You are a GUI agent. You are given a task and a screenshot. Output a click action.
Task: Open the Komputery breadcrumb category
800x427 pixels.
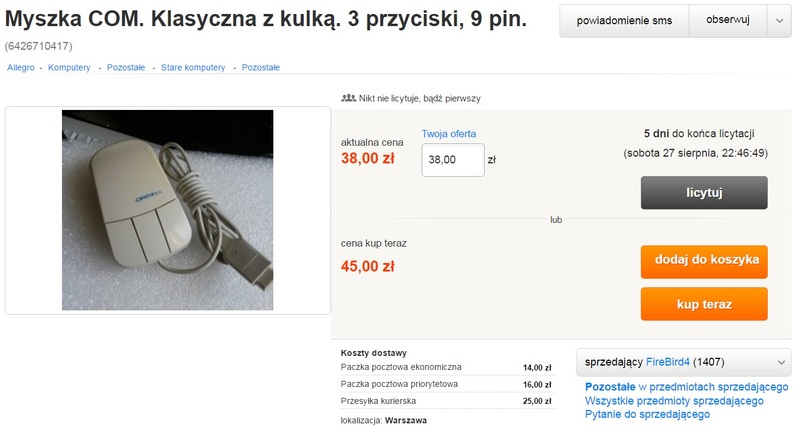[x=69, y=67]
